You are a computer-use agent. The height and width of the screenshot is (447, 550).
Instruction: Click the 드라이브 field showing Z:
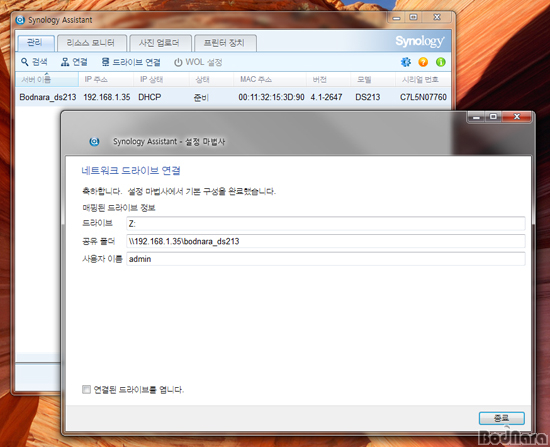[x=326, y=224]
